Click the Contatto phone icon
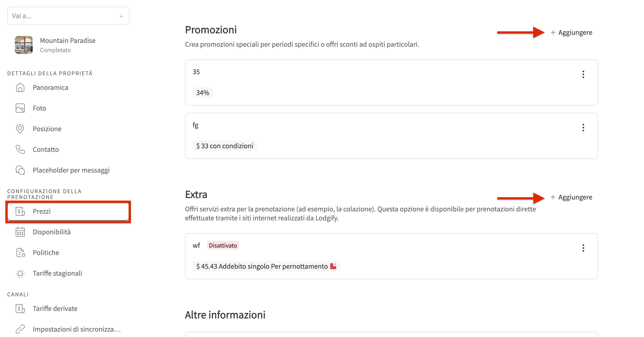Screen dimensions: 644x337 [x=20, y=149]
